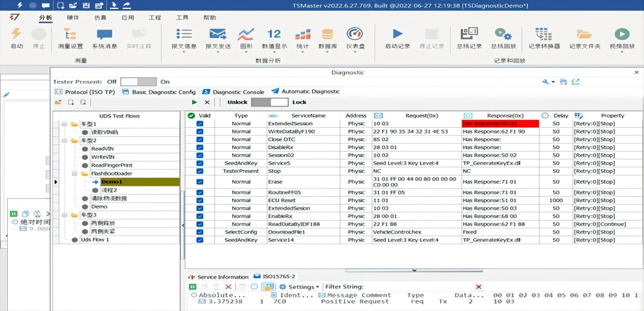Collapse the 车型2 tree node
The image size is (644, 311).
(64, 141)
